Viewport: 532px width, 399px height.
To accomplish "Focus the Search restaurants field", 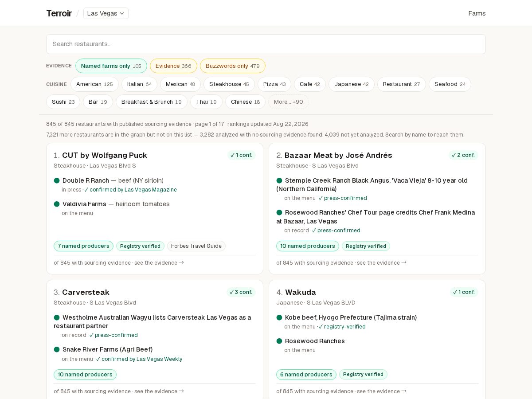I will point(266,44).
